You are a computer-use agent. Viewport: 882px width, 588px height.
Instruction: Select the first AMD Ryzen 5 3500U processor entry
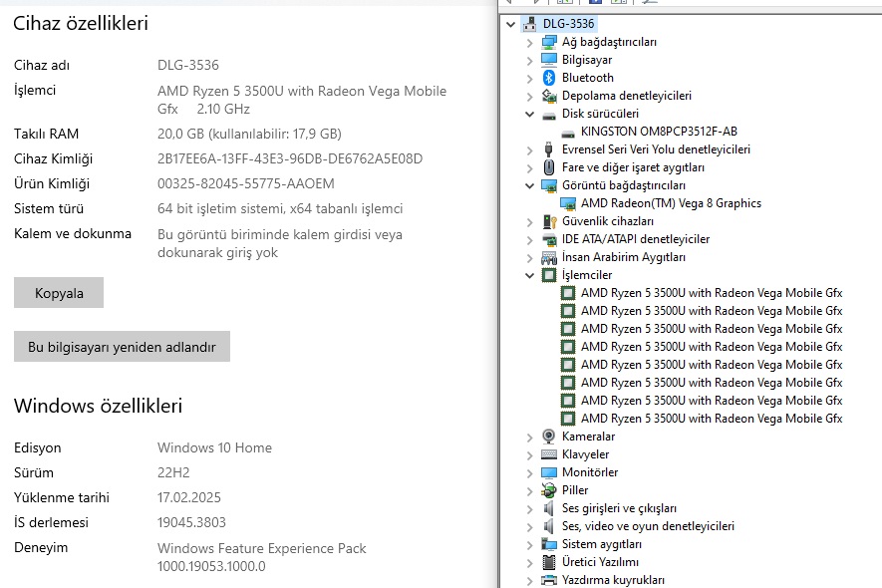coord(711,293)
